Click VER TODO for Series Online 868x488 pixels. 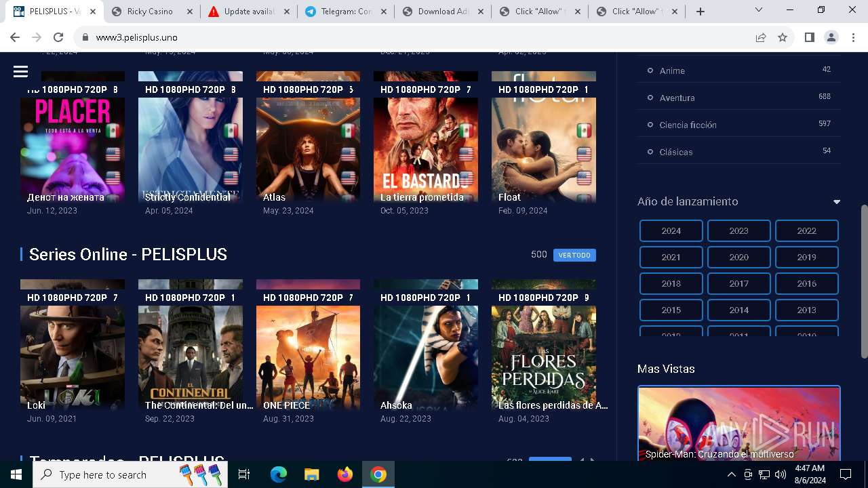click(574, 255)
